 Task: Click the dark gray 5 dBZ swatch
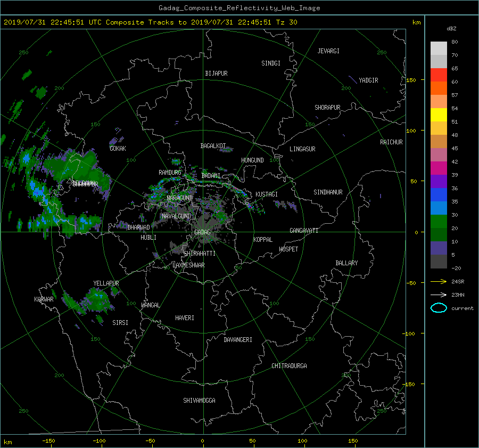[x=439, y=261]
